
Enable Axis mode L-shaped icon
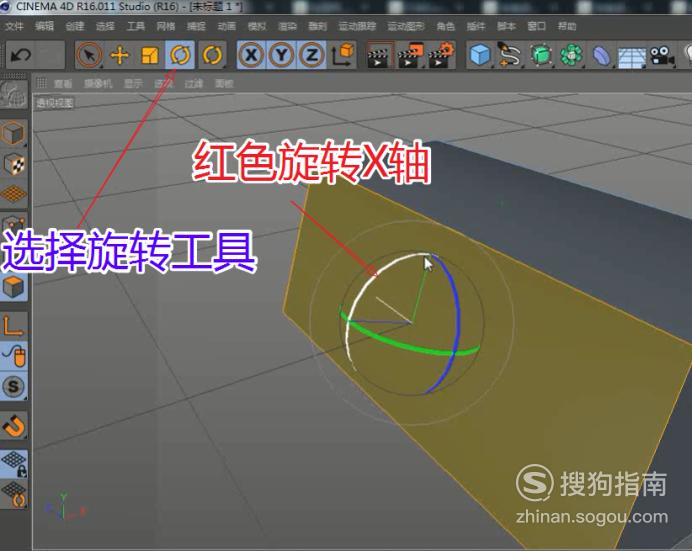coord(14,326)
